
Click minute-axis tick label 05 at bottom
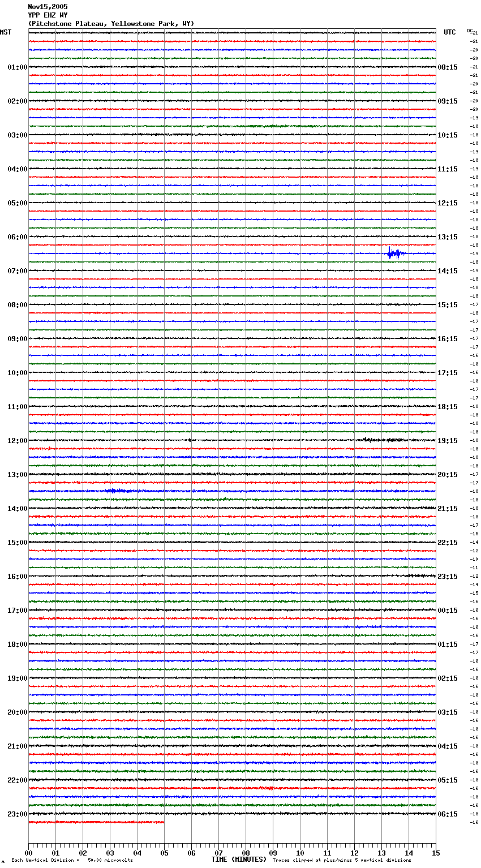point(164,853)
